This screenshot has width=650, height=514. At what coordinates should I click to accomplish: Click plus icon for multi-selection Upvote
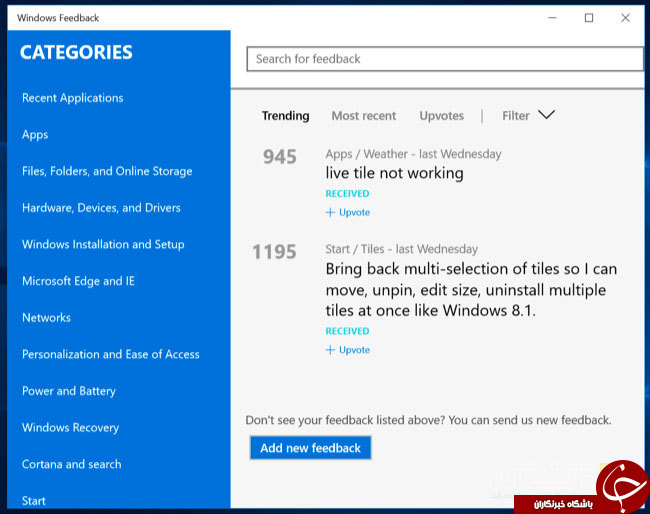330,350
